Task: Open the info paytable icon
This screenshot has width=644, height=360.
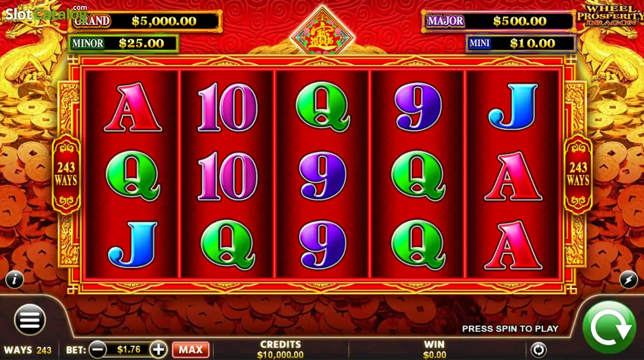Action: [14, 279]
